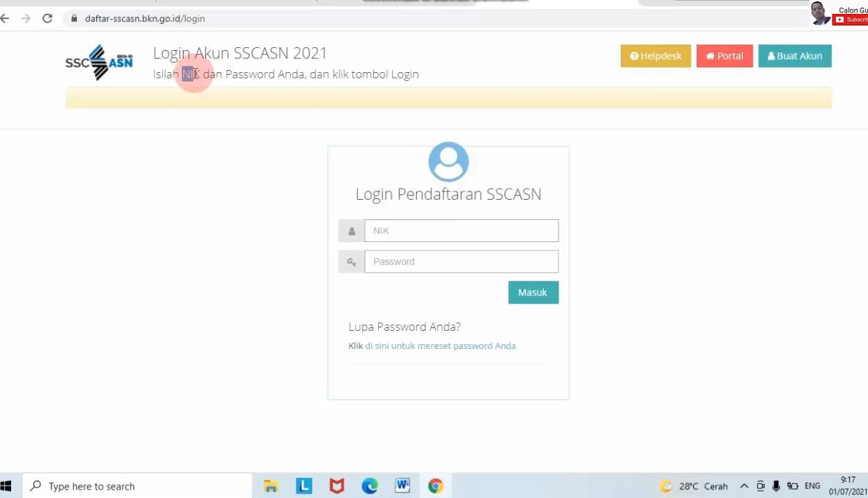
Task: Click the Lupa Password Anda? text
Action: [405, 327]
